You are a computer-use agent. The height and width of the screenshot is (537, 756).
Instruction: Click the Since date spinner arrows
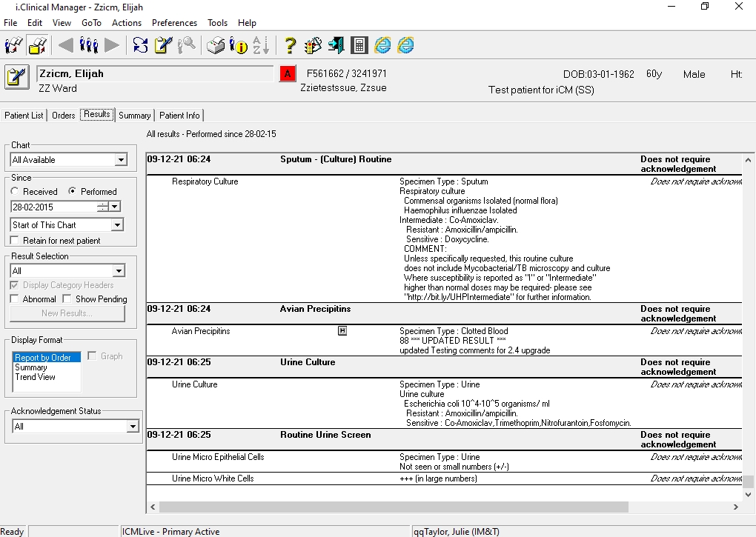103,207
